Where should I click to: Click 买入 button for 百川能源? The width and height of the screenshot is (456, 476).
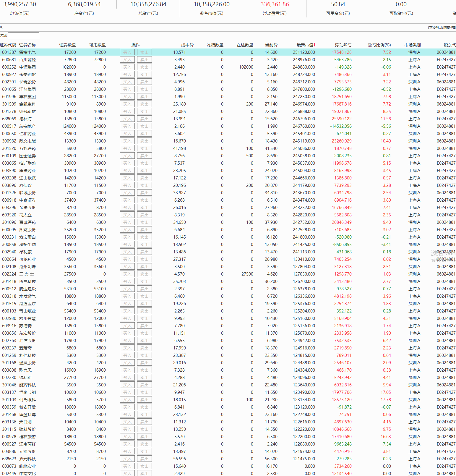pyautogui.click(x=127, y=60)
